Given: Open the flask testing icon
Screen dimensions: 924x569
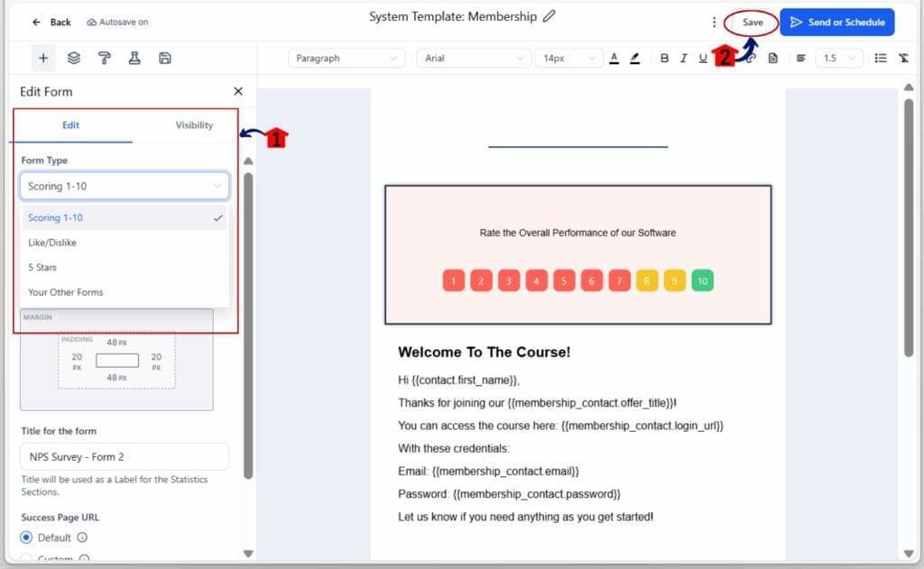Looking at the screenshot, I should click(x=134, y=58).
